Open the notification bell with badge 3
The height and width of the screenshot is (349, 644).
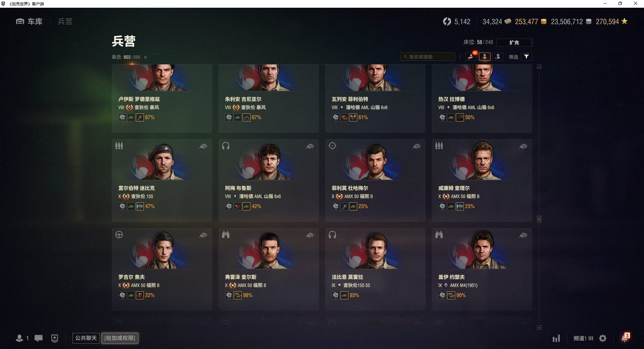click(x=625, y=337)
